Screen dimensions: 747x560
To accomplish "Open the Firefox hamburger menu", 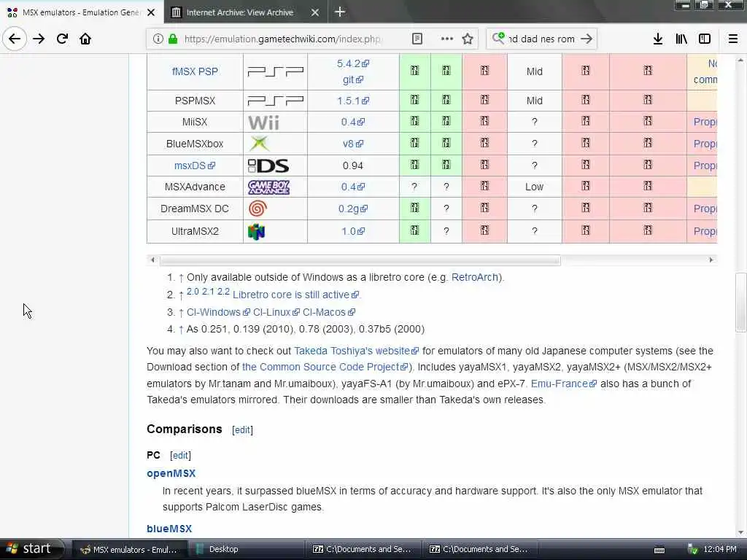I will pos(733,39).
